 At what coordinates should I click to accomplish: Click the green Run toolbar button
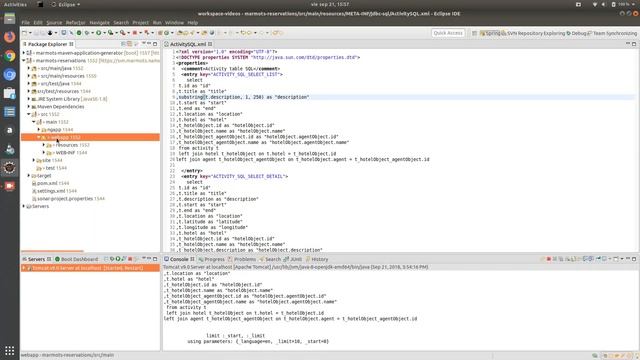pyautogui.click(x=98, y=33)
